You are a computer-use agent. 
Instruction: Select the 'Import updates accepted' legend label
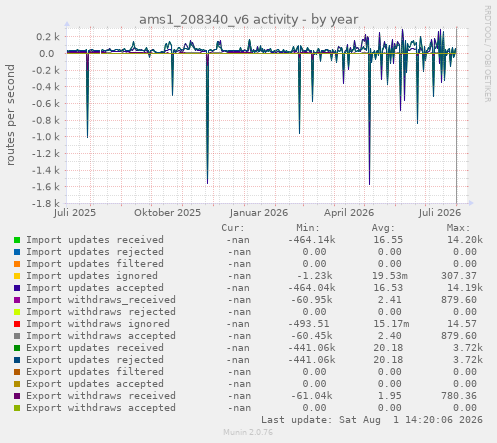click(x=95, y=288)
